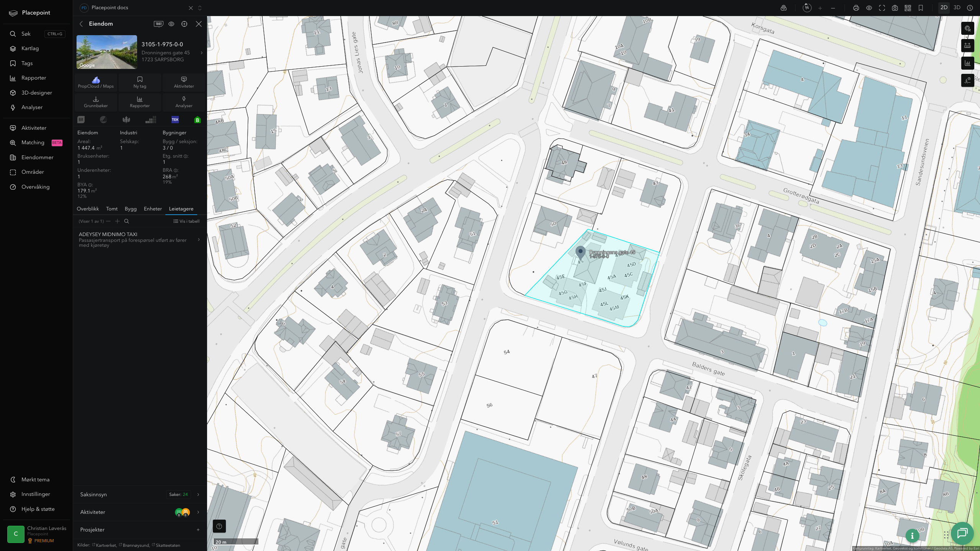This screenshot has width=980, height=551.
Task: Toggle Mørkt tema dark theme
Action: tap(35, 479)
